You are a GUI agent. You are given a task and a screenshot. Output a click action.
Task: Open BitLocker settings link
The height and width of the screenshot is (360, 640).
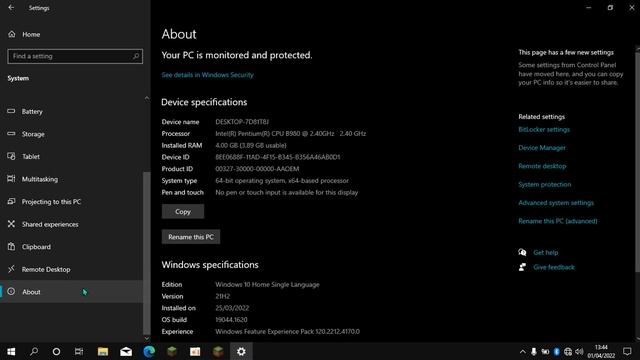click(x=544, y=129)
